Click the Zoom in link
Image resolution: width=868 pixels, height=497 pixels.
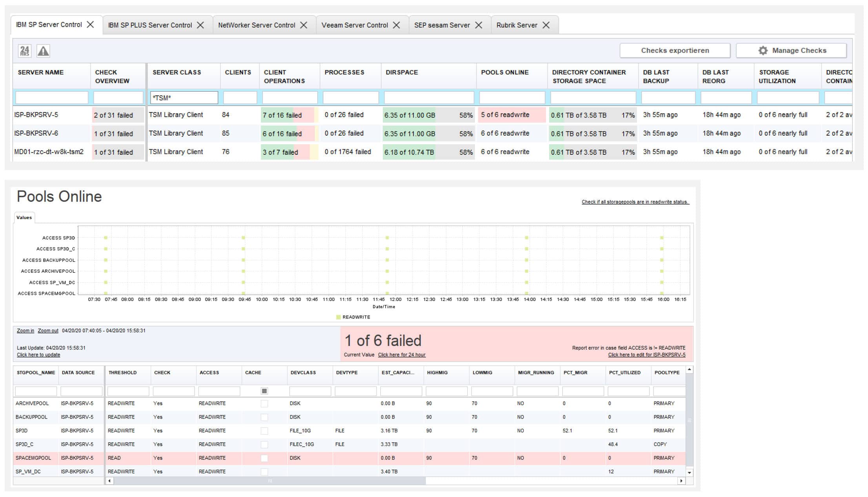25,330
